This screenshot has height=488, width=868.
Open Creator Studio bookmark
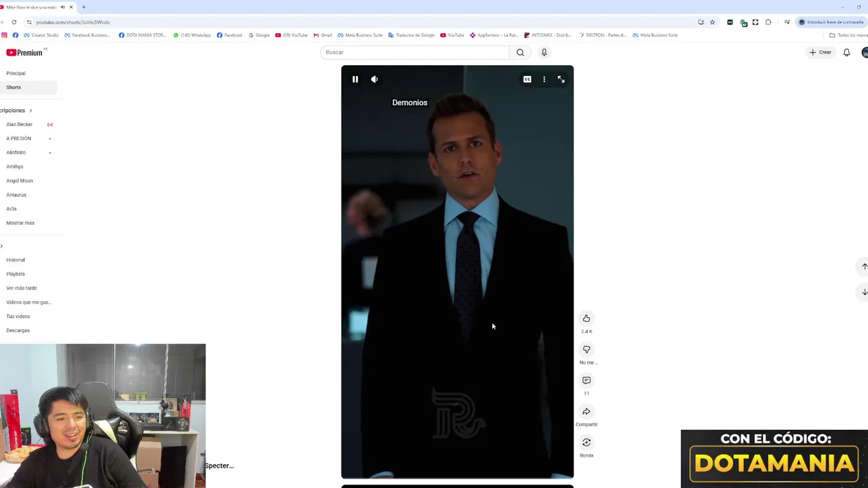point(41,35)
